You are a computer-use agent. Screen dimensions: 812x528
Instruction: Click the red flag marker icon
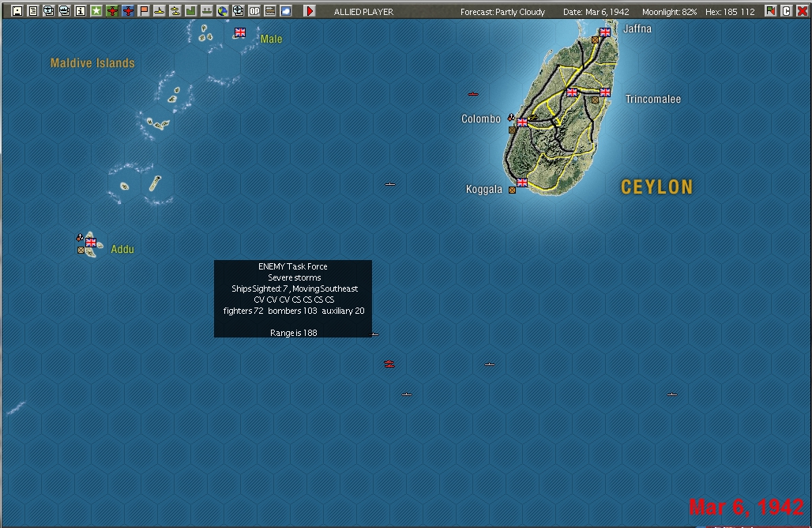[x=143, y=10]
